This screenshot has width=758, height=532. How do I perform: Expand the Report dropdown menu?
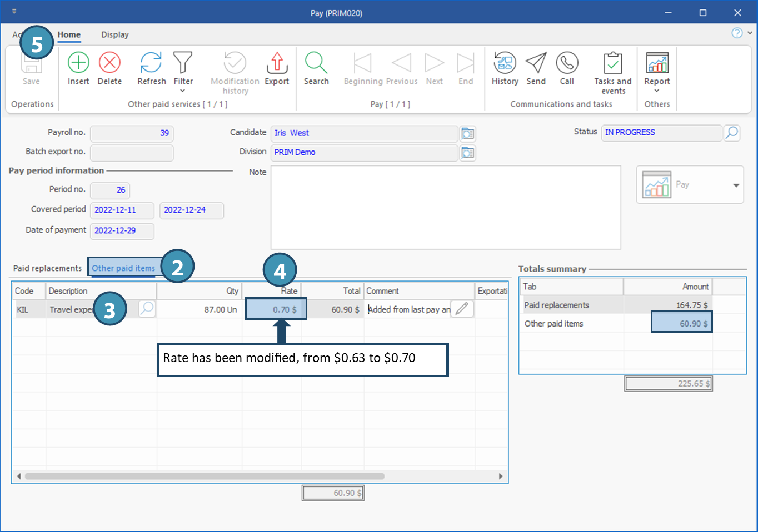tap(657, 91)
